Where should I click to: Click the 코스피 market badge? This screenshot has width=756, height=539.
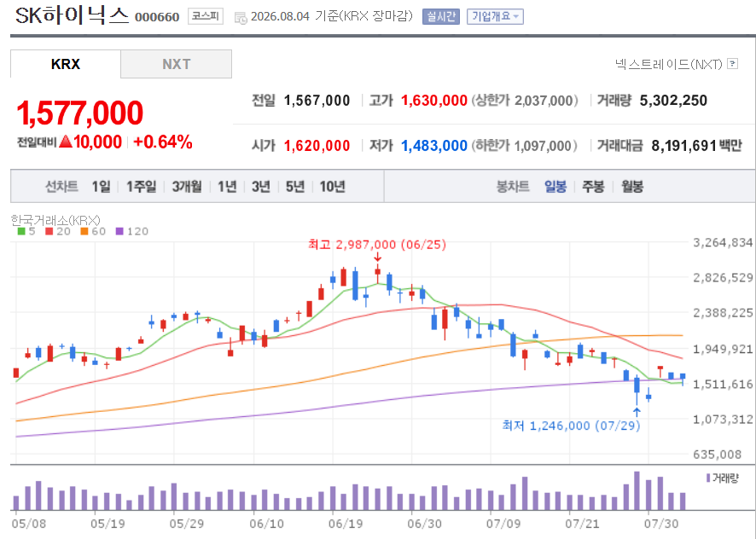(x=206, y=16)
